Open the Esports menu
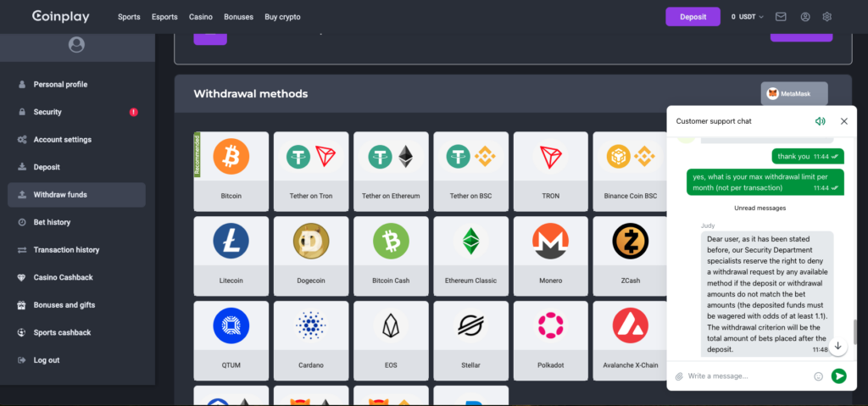Viewport: 868px width, 406px height. (164, 17)
